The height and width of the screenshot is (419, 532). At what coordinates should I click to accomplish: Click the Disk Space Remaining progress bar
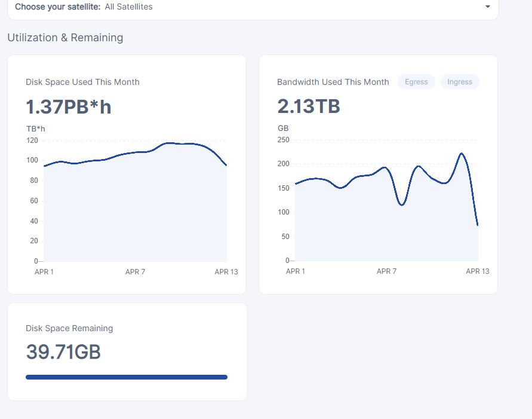point(127,377)
